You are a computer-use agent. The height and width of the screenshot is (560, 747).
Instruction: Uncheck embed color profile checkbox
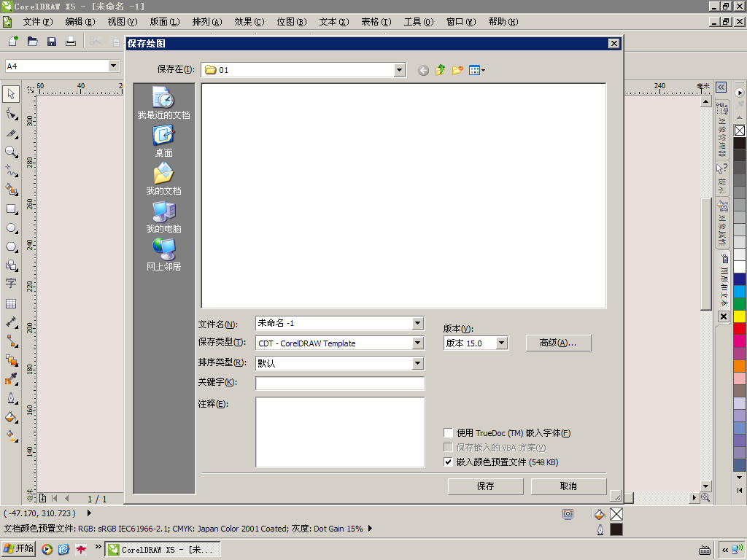[x=448, y=462]
